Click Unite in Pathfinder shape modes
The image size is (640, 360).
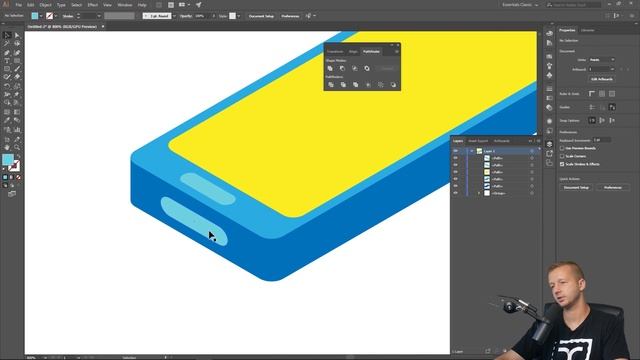pyautogui.click(x=330, y=69)
